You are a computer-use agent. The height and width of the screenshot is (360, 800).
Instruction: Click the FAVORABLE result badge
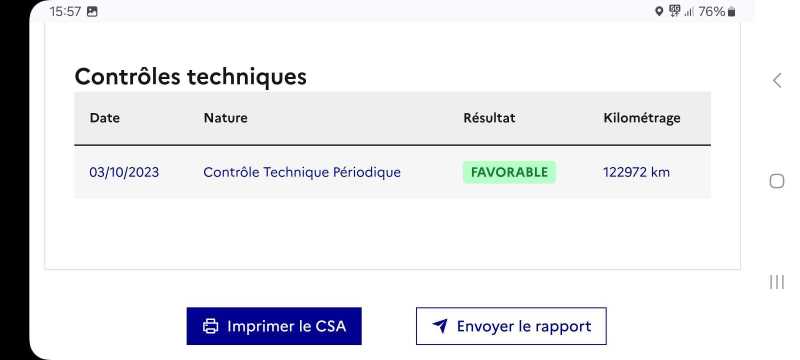[x=509, y=172]
